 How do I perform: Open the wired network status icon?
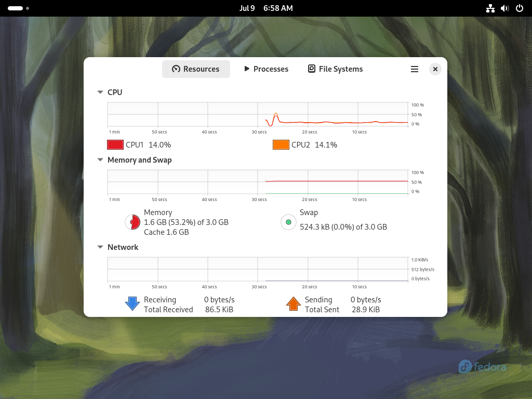(x=490, y=8)
